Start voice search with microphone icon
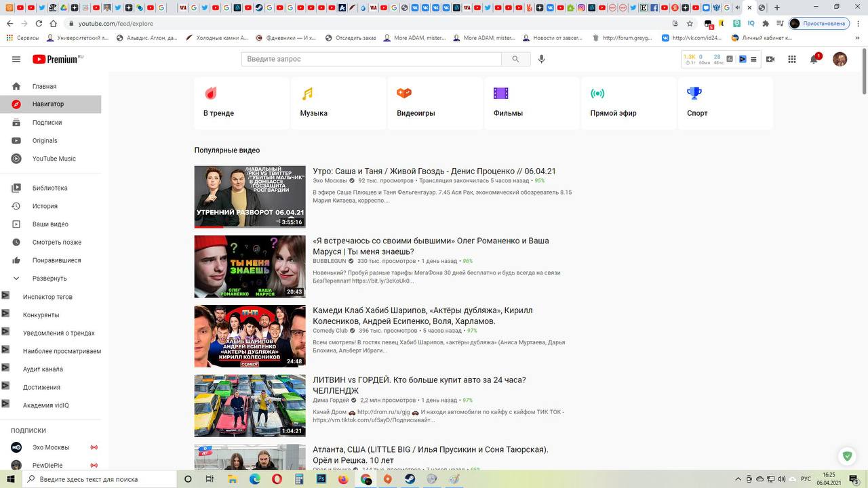 click(x=541, y=59)
